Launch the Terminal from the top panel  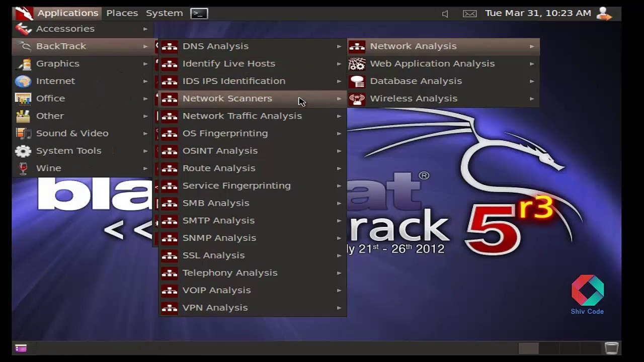click(199, 13)
